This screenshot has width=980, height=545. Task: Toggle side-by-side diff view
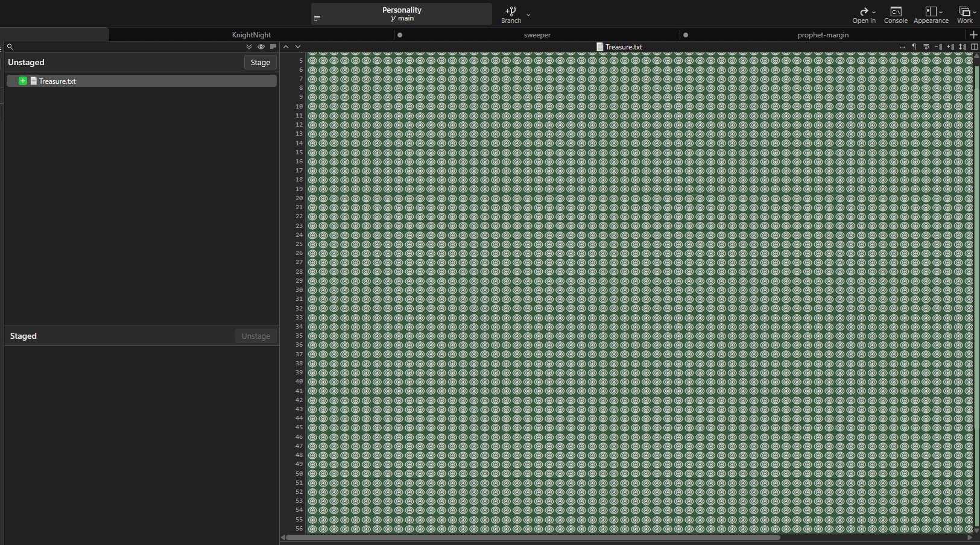pyautogui.click(x=974, y=47)
